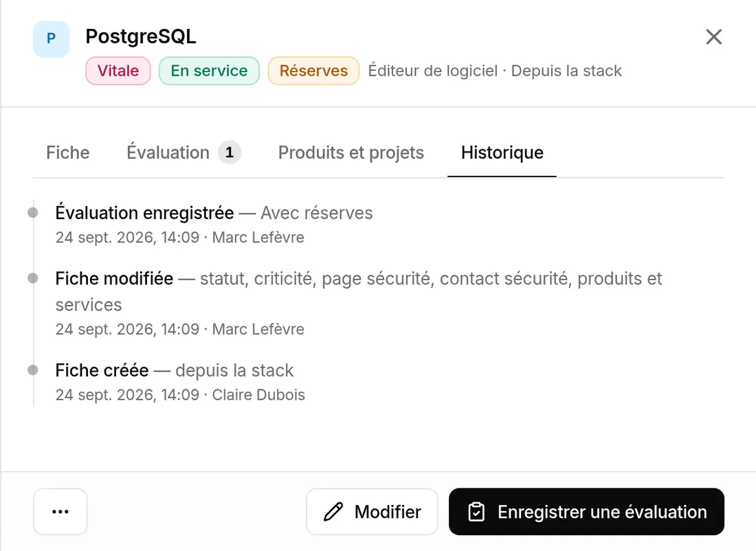The image size is (756, 551).
Task: Click the Vitale criticality badge
Action: [x=118, y=71]
